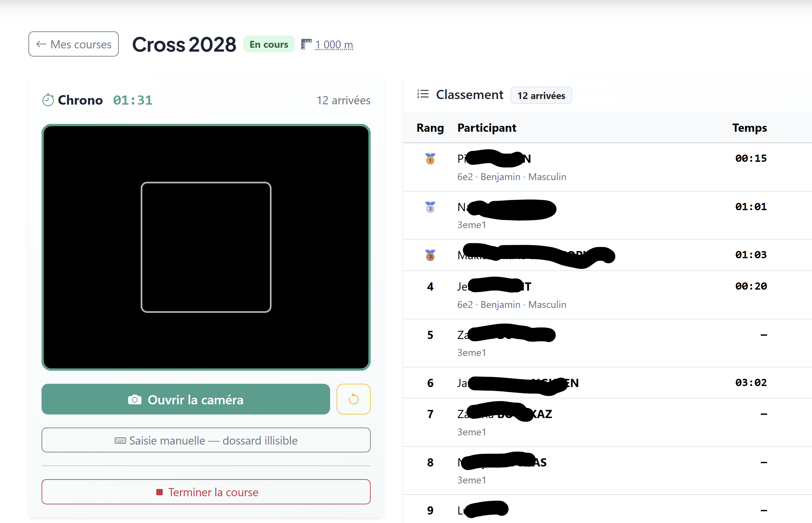The height and width of the screenshot is (523, 812).
Task: Click the red stop square icon
Action: 159,492
